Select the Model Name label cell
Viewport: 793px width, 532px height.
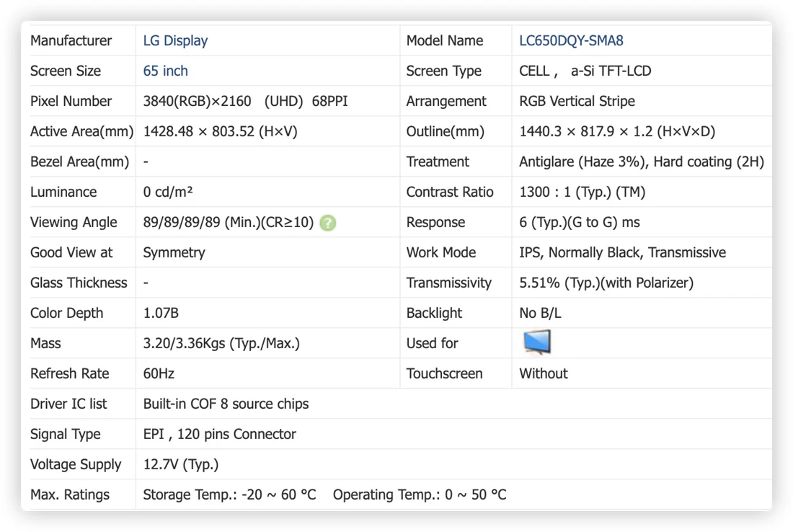coord(445,40)
